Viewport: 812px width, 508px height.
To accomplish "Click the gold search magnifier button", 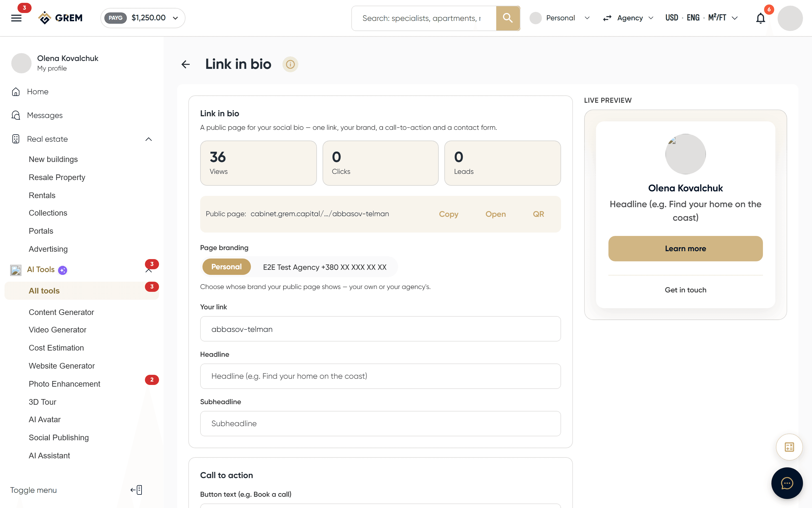I will click(x=508, y=18).
